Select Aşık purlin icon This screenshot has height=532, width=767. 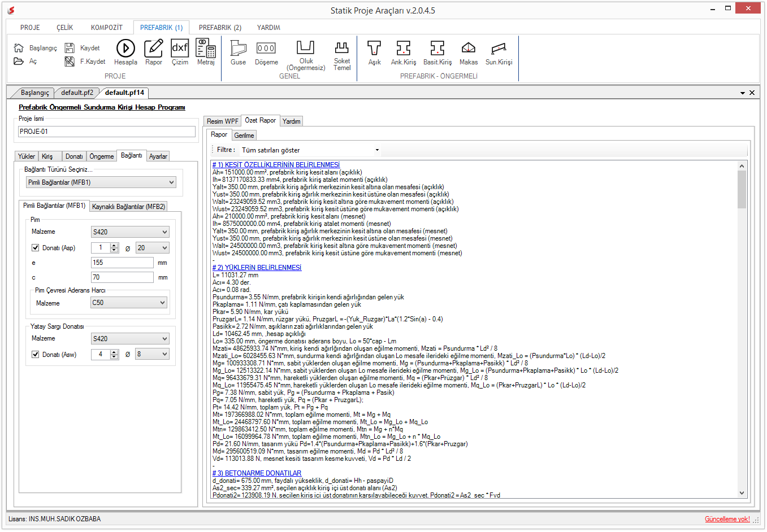point(374,48)
